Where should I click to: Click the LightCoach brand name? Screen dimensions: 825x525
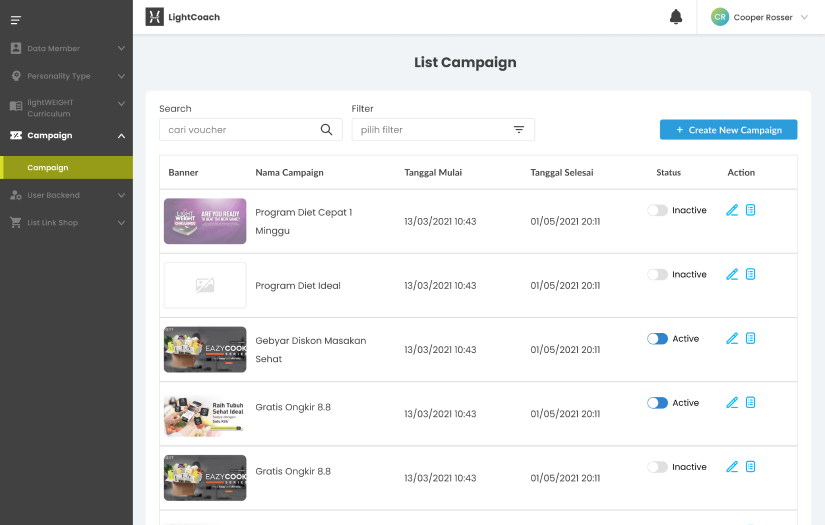(194, 17)
